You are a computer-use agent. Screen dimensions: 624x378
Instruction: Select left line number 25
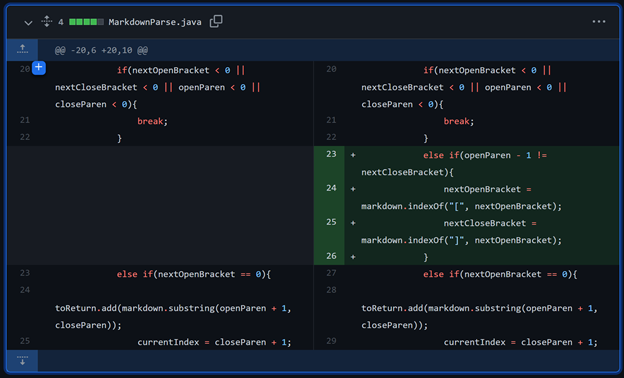pyautogui.click(x=25, y=341)
